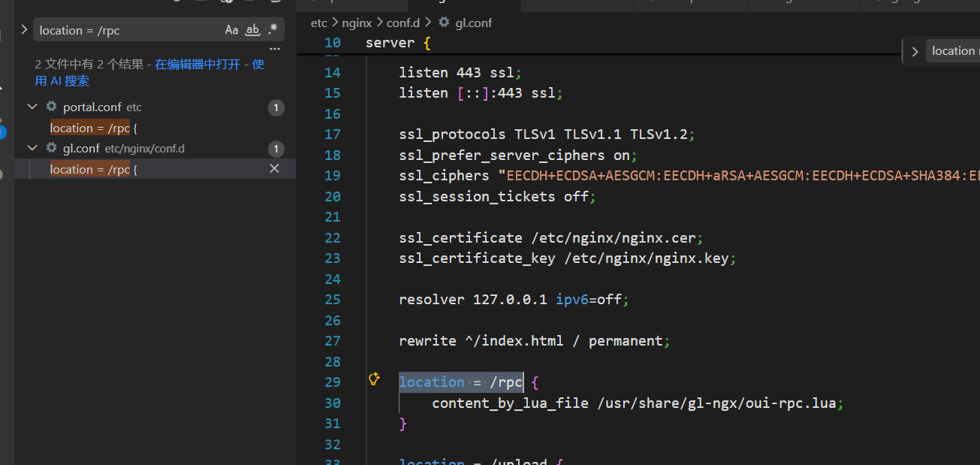This screenshot has width=980, height=465.
Task: Expand the replace field chevron in search
Action: pyautogui.click(x=24, y=29)
